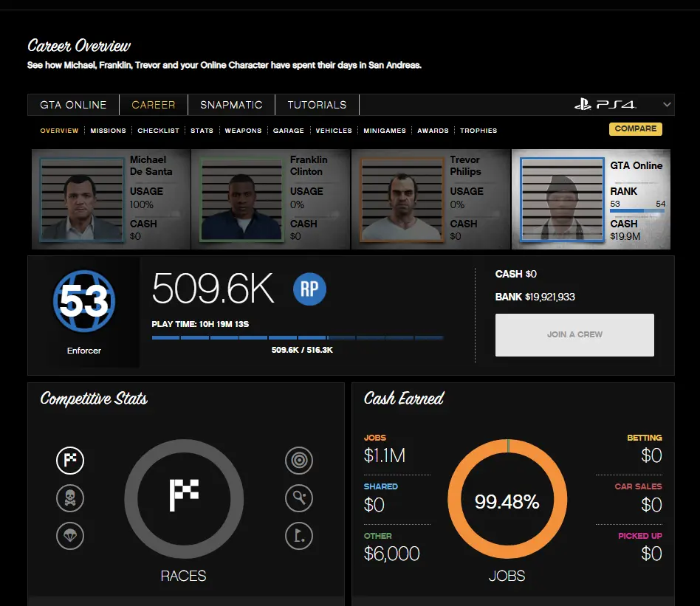Click the large Races flag circle
700x606 pixels.
point(184,498)
